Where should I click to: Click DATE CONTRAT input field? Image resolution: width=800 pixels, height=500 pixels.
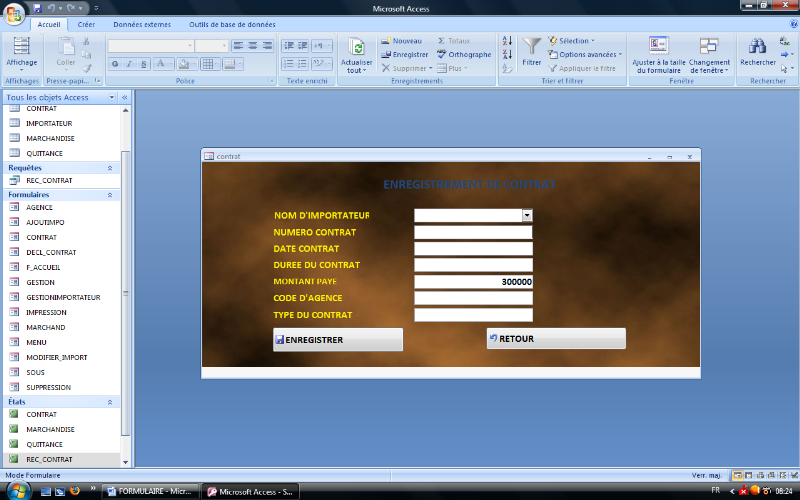coord(473,248)
